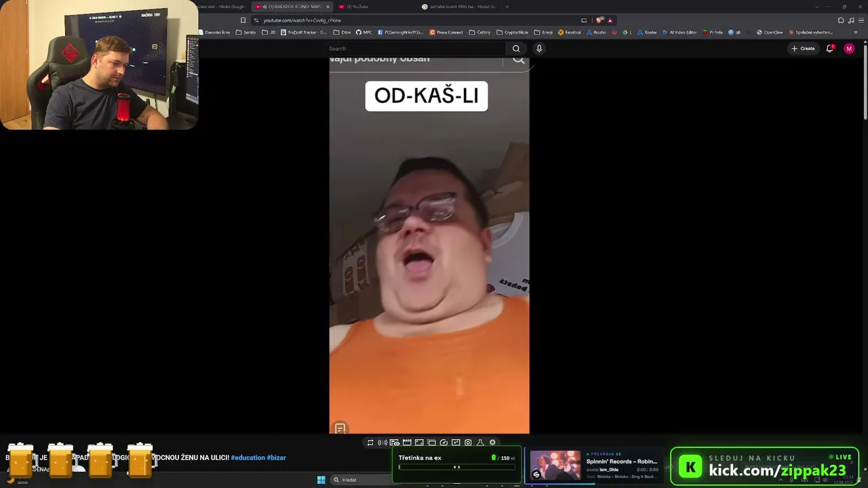Open the AI Video Editor bookmark

click(680, 32)
